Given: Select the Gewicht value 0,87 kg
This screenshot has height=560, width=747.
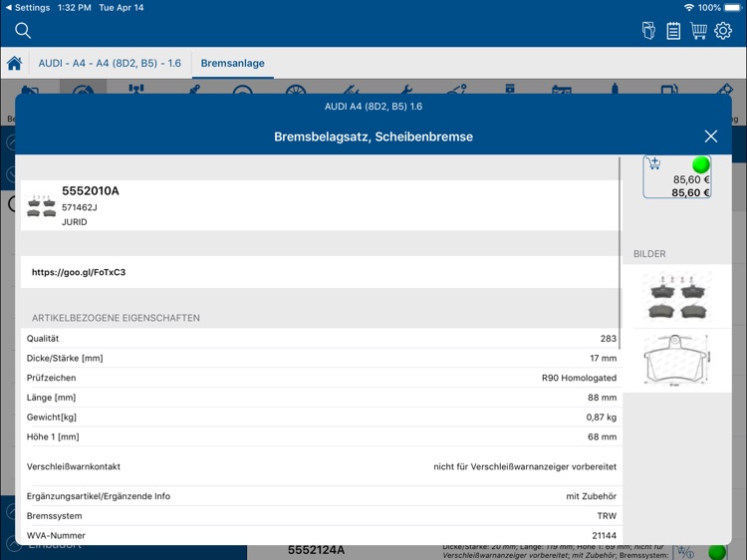Looking at the screenshot, I should coord(602,418).
